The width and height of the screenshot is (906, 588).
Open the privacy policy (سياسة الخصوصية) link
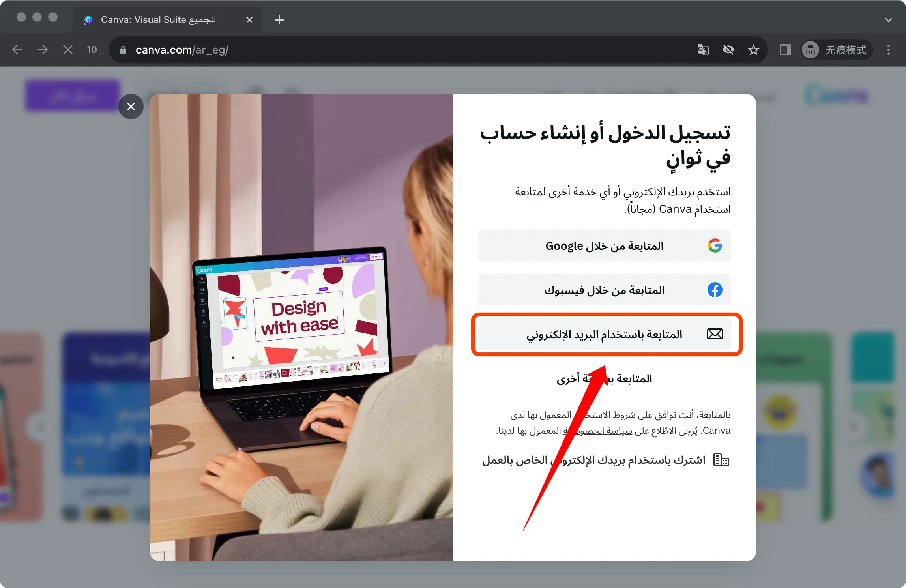pos(598,431)
